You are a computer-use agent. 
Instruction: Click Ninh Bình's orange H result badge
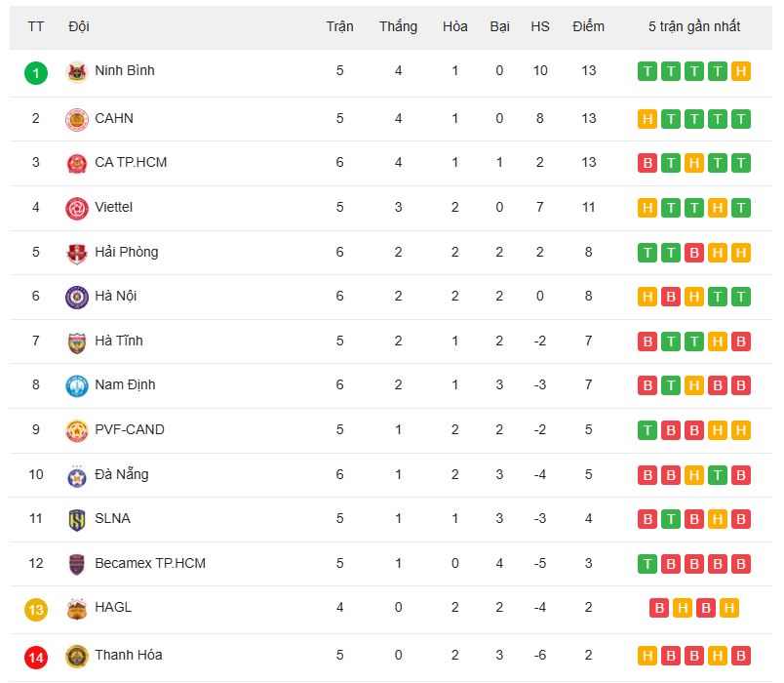click(741, 71)
